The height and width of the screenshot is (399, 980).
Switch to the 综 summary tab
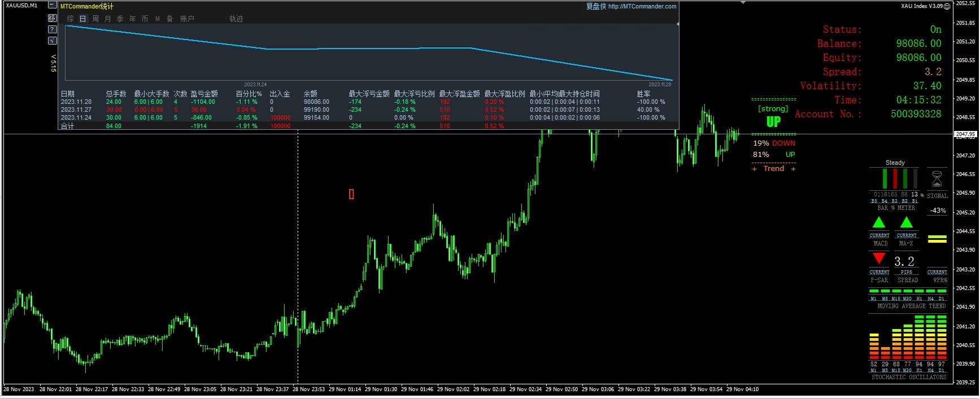71,19
